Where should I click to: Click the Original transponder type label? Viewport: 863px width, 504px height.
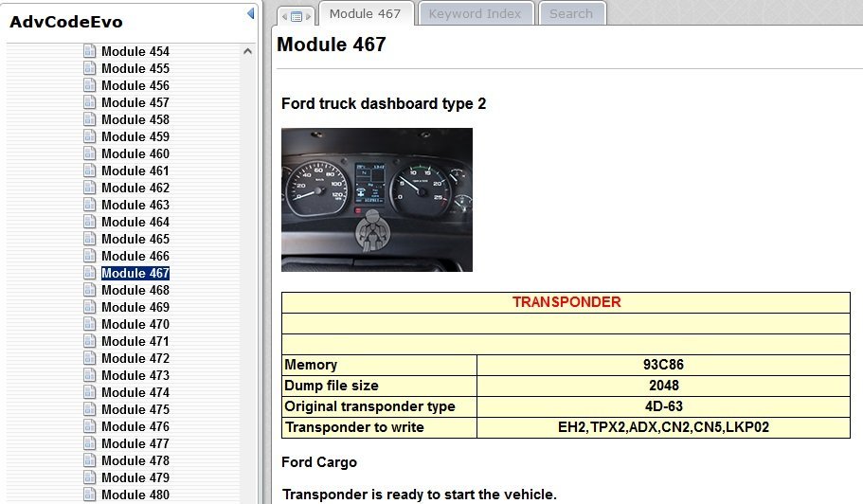click(x=369, y=406)
